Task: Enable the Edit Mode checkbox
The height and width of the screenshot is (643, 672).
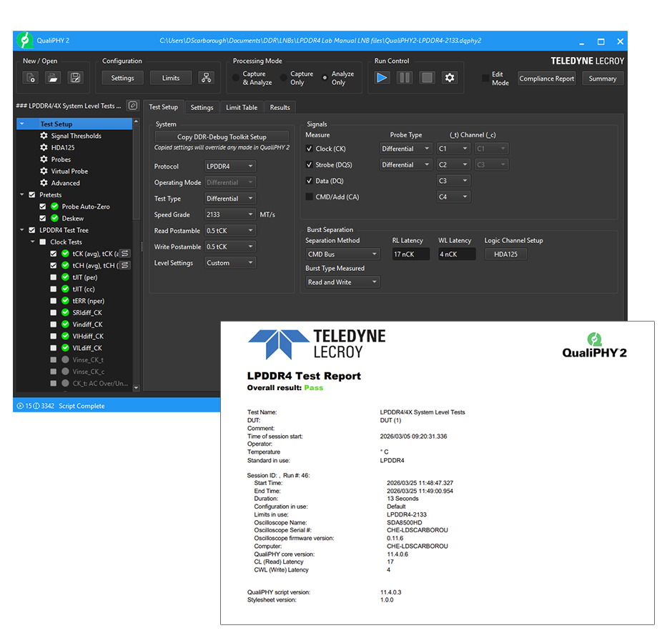Action: click(485, 78)
